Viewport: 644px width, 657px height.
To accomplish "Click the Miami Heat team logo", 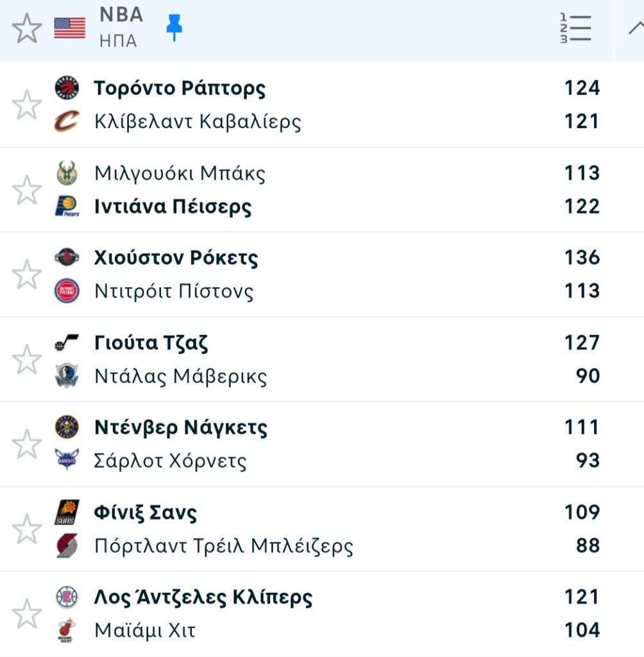I will [x=67, y=630].
